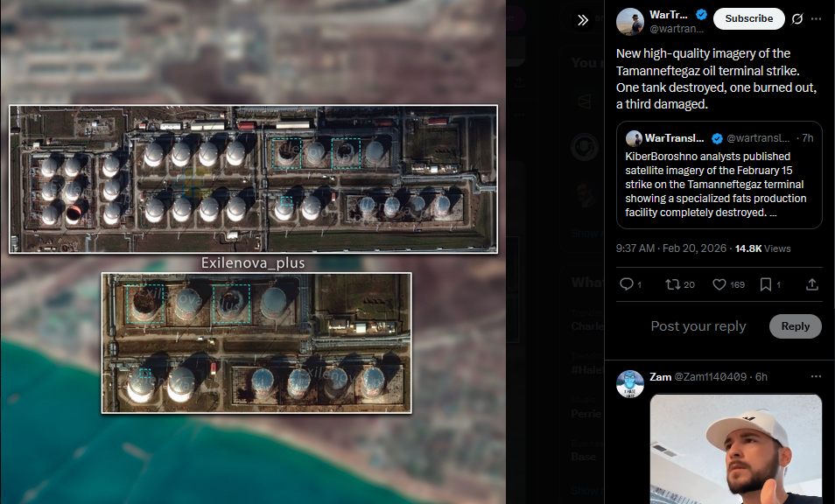
Task: Open the Grok explain icon beside Subscribe
Action: coord(797,18)
